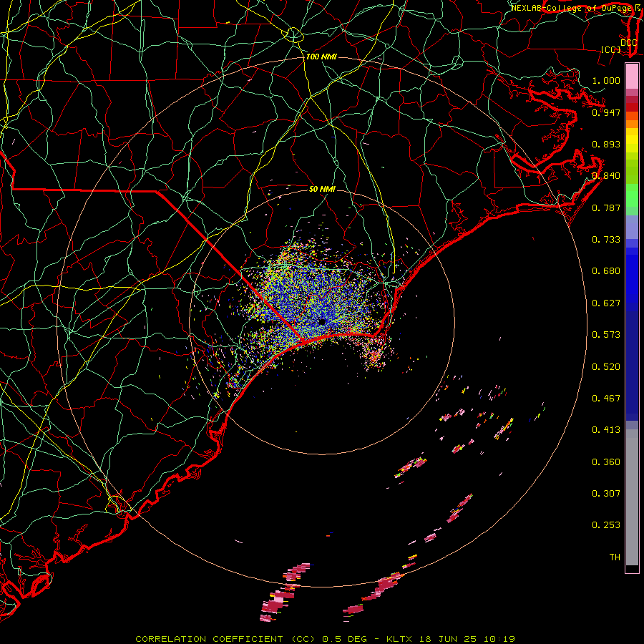The image size is (644, 644).
Task: Pick the gray band of the color bar
Action: (x=632, y=497)
